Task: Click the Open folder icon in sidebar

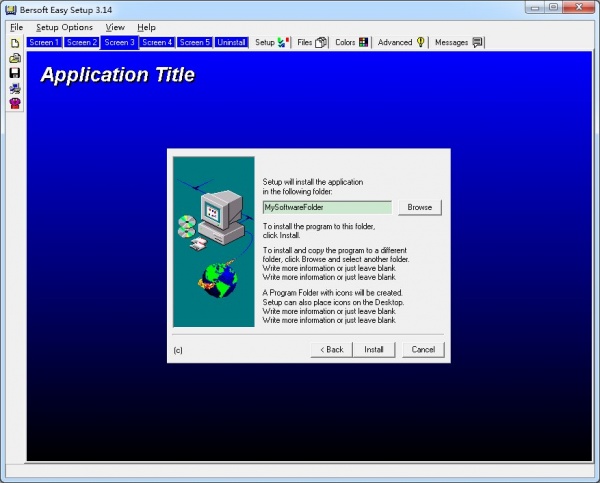Action: click(14, 58)
